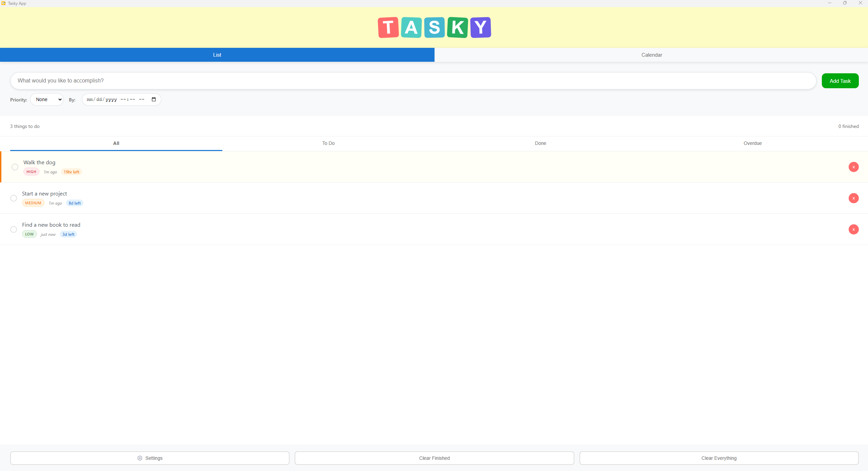The width and height of the screenshot is (868, 471).
Task: Click the K letter tile in logo
Action: (457, 27)
